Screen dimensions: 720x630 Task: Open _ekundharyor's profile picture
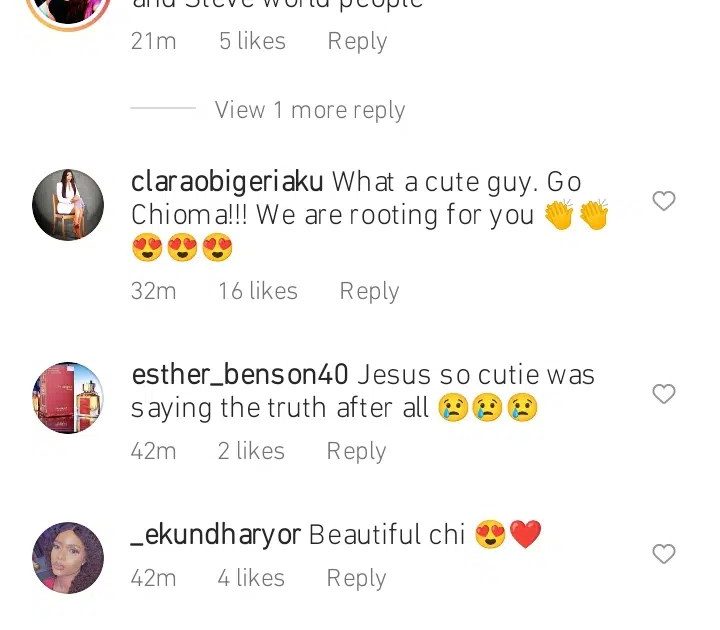pyautogui.click(x=68, y=557)
